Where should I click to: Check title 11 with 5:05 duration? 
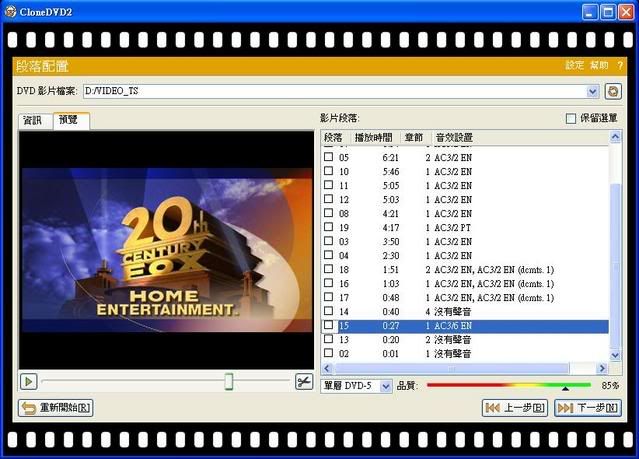tap(328, 185)
